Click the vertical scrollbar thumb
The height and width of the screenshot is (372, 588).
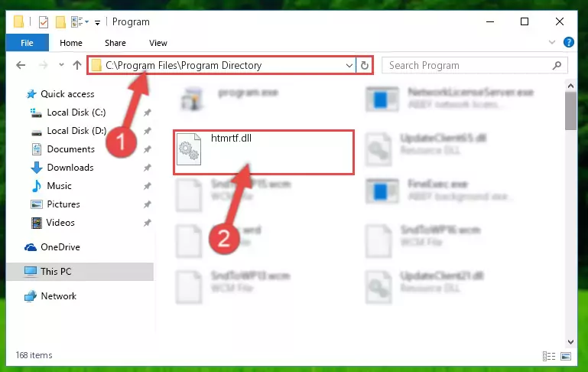(570, 111)
